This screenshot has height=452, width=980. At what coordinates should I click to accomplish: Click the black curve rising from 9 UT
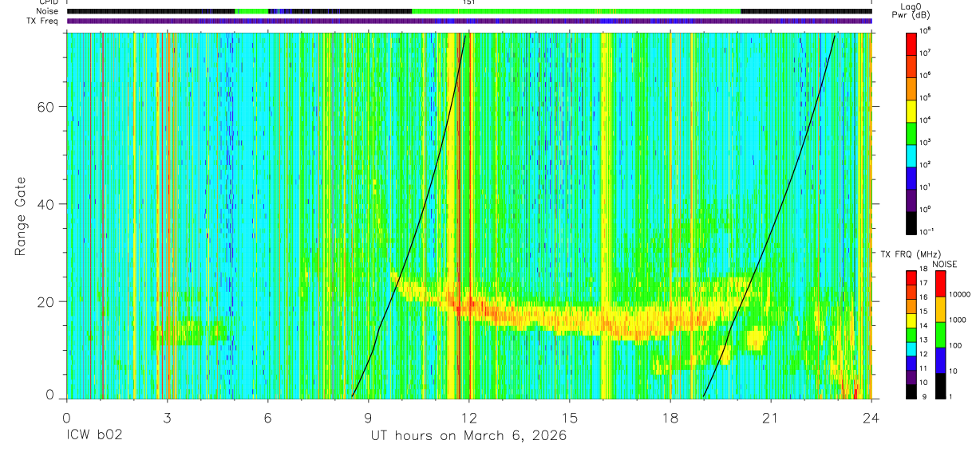pos(421,215)
